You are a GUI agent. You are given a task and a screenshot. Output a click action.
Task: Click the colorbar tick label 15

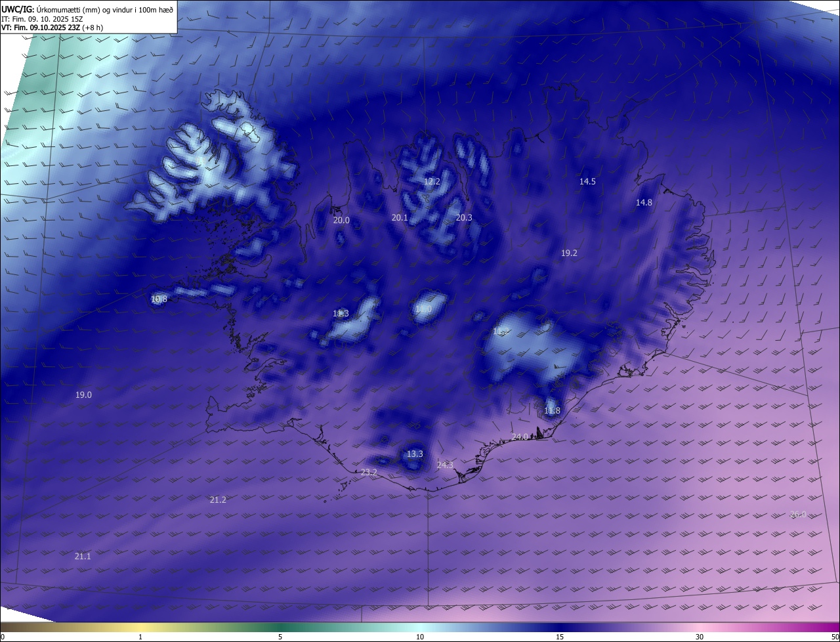[560, 637]
